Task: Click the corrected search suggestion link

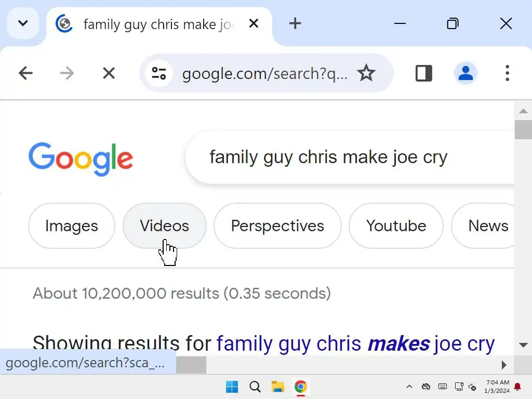Action: [x=355, y=344]
